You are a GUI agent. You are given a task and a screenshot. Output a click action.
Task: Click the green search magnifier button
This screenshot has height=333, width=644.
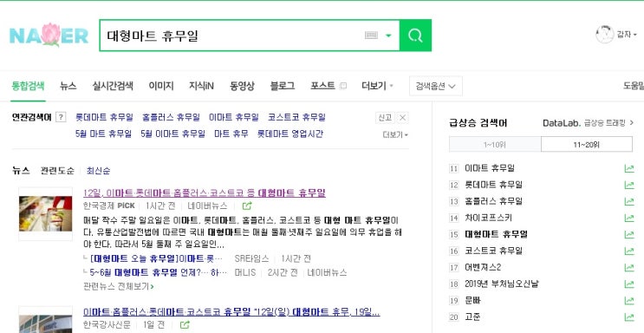415,36
